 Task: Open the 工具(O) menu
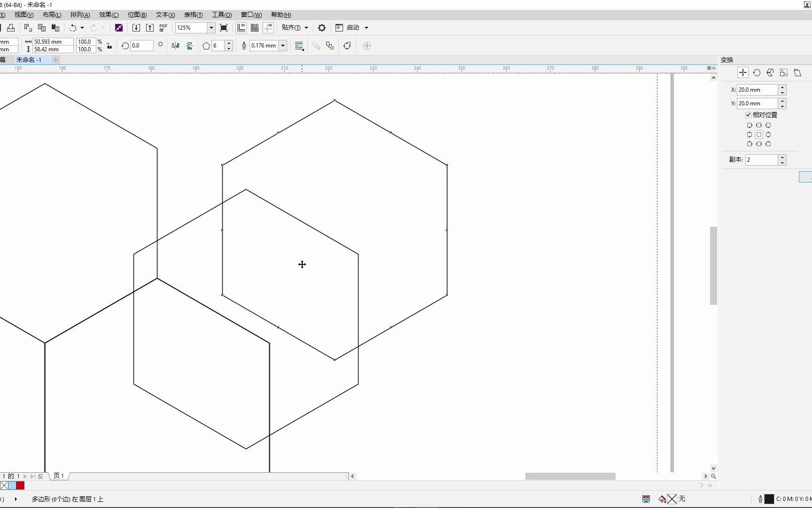(x=222, y=15)
